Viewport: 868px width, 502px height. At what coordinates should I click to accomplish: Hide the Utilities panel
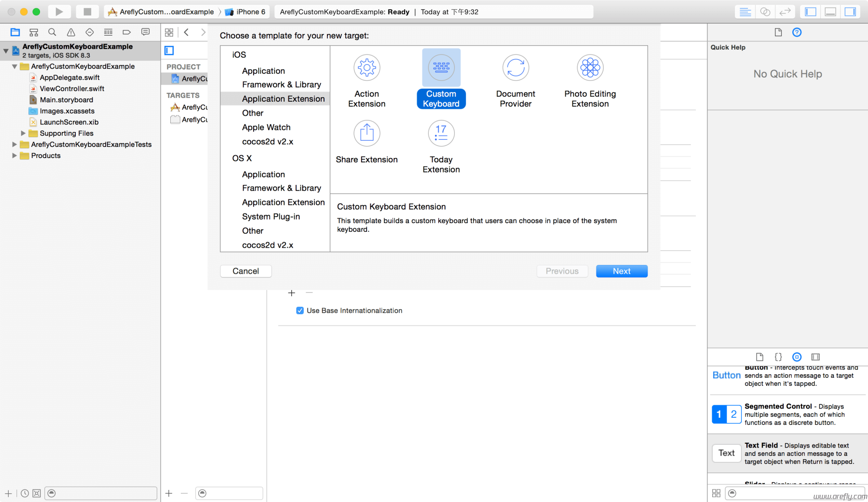tap(850, 12)
